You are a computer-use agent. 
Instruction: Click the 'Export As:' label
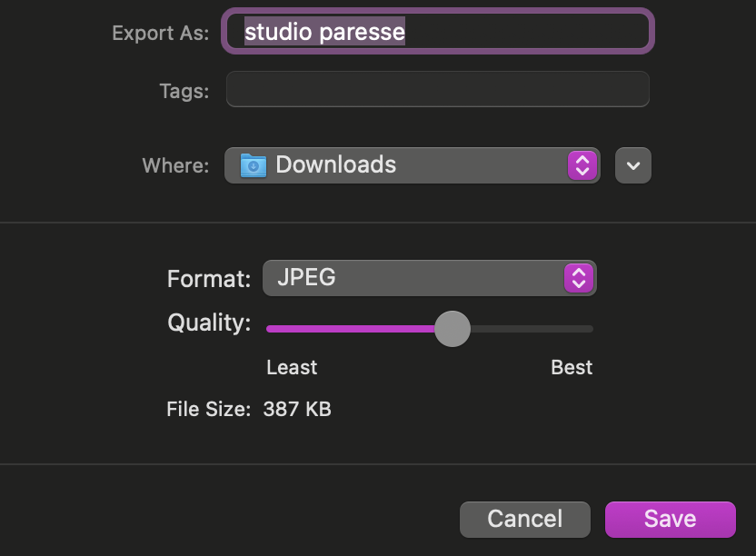pyautogui.click(x=160, y=33)
